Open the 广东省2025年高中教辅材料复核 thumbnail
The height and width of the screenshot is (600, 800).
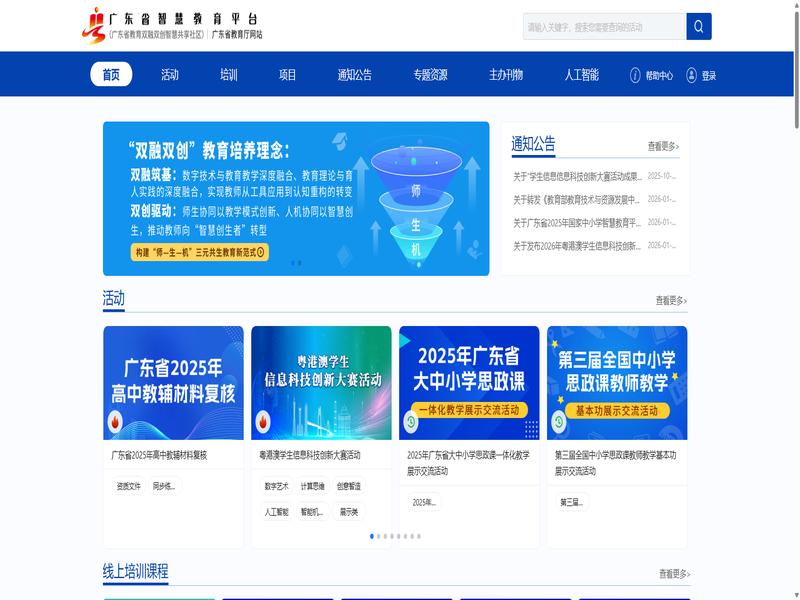173,383
